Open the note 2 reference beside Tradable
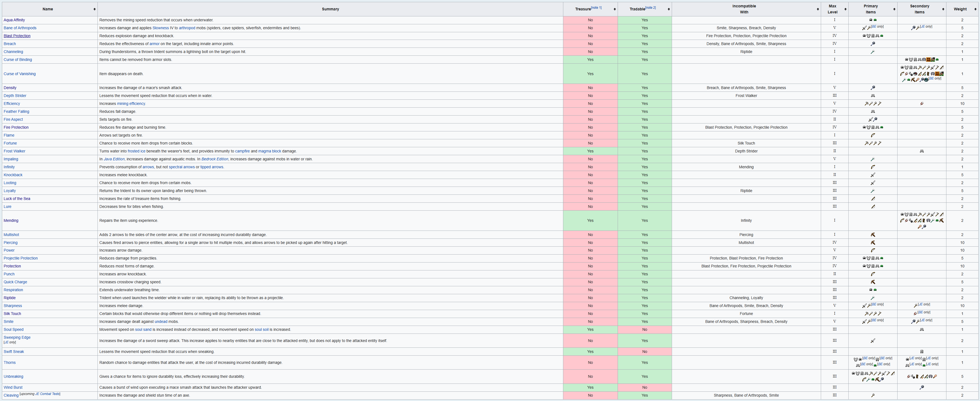This screenshot has height=401, width=980. tap(650, 8)
